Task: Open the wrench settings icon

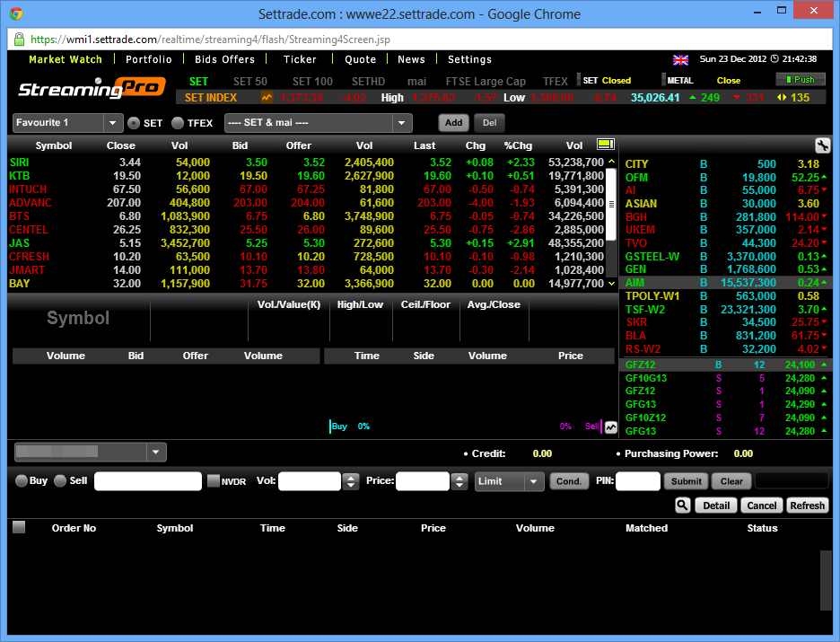Action: click(x=822, y=145)
